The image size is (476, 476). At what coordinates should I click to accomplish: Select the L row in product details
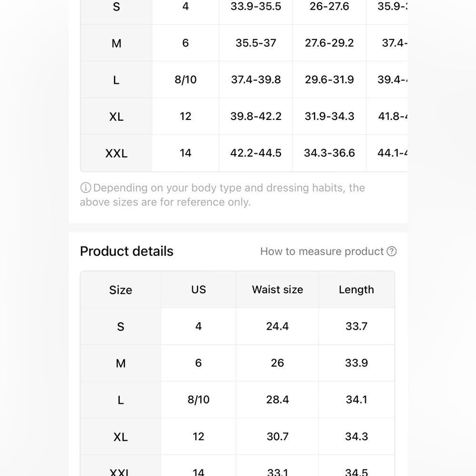(x=238, y=400)
